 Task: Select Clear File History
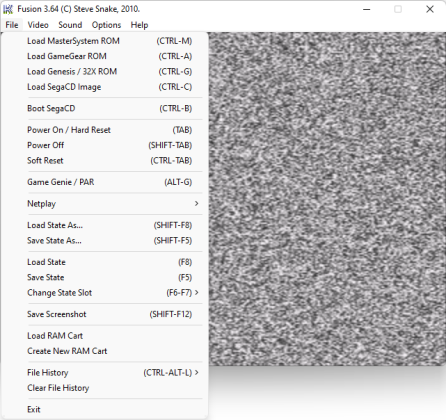tap(105, 388)
